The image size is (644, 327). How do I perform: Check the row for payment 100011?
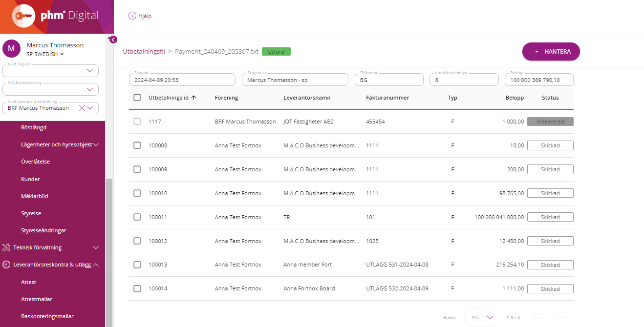pyautogui.click(x=137, y=217)
